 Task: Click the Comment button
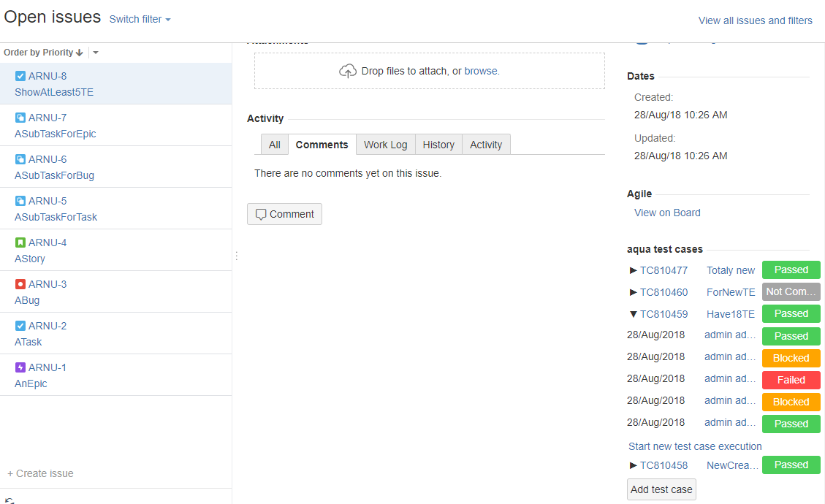tap(284, 214)
